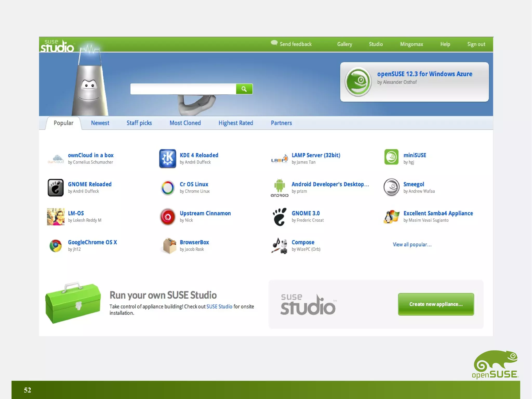Click Sign out in the header

tap(476, 44)
